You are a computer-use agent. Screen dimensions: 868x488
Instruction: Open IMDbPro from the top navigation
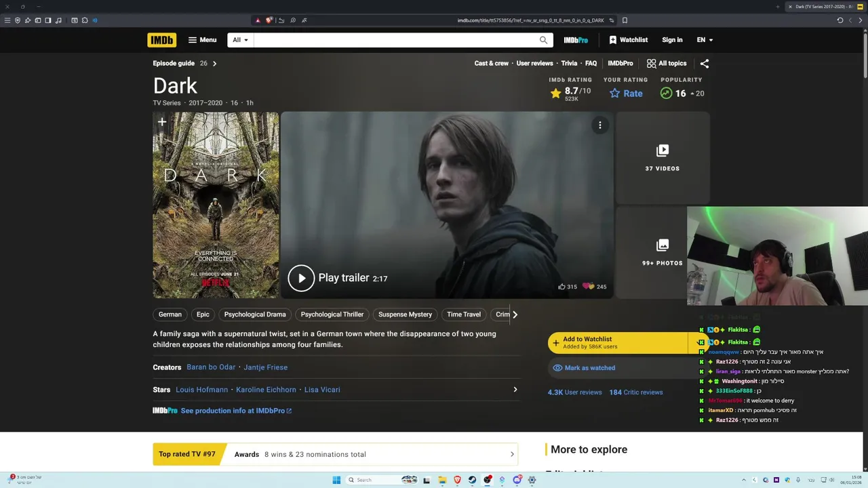click(x=576, y=40)
